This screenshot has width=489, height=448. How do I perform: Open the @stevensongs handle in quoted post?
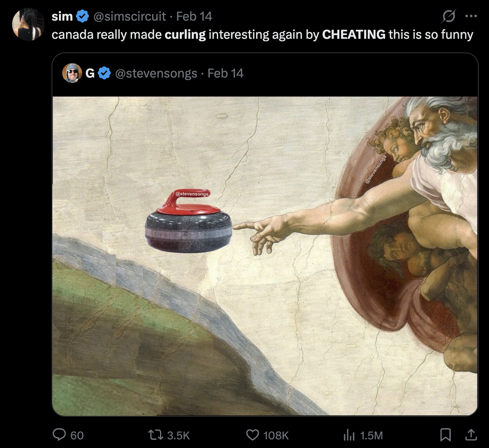(x=156, y=73)
